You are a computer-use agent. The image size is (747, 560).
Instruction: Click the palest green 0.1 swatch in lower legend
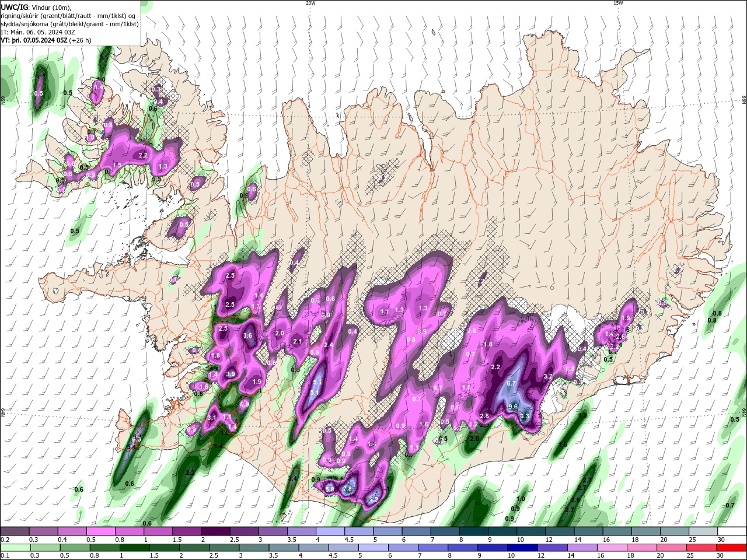coord(16,548)
